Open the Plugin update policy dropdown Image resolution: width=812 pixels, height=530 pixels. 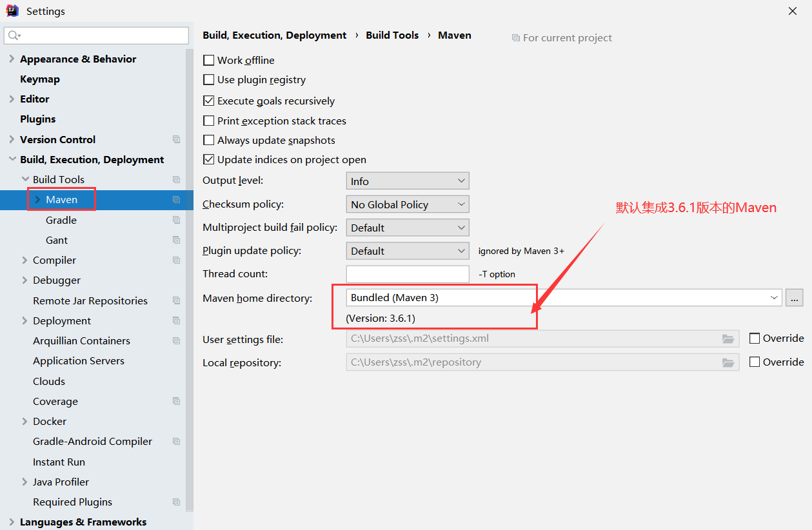(408, 251)
